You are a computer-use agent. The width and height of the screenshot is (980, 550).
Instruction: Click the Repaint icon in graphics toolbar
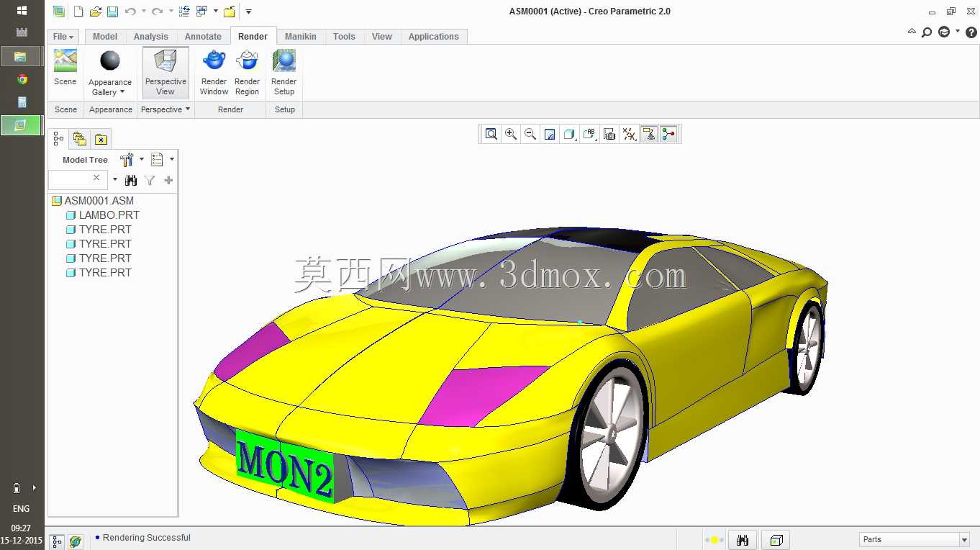550,134
